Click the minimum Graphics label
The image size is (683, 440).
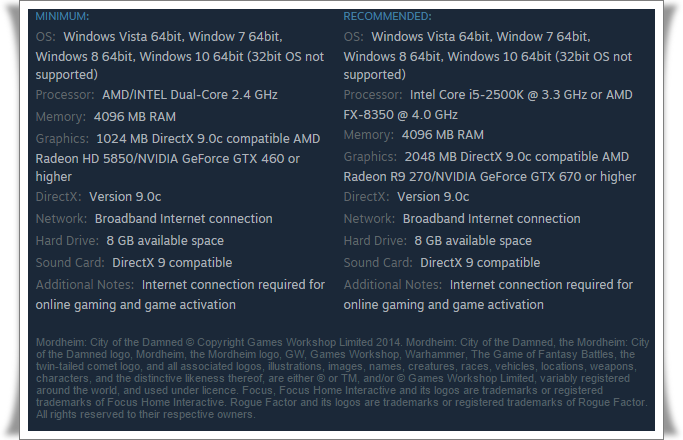[62, 139]
